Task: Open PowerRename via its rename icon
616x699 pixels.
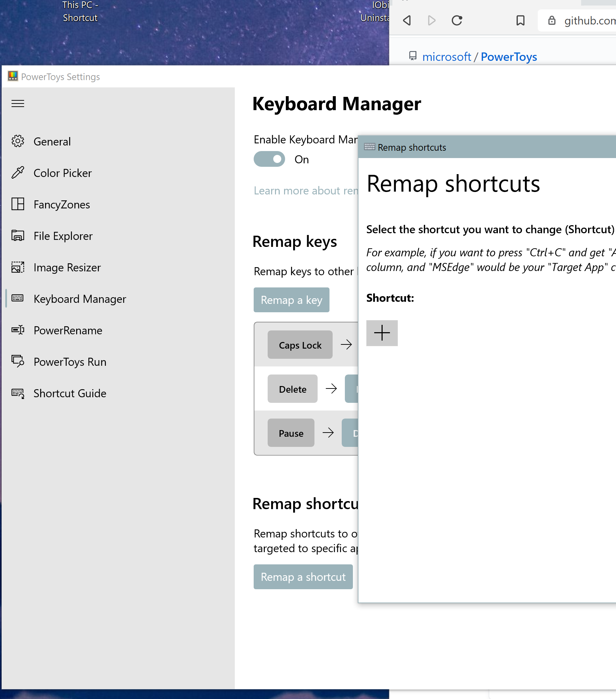Action: pyautogui.click(x=17, y=330)
